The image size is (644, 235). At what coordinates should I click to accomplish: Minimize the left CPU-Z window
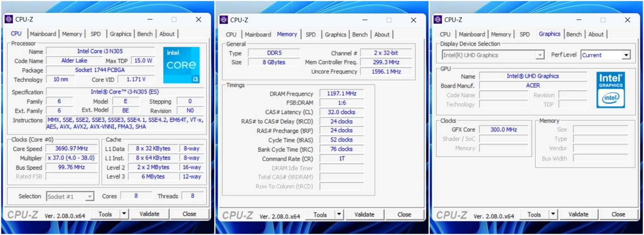tap(150, 19)
